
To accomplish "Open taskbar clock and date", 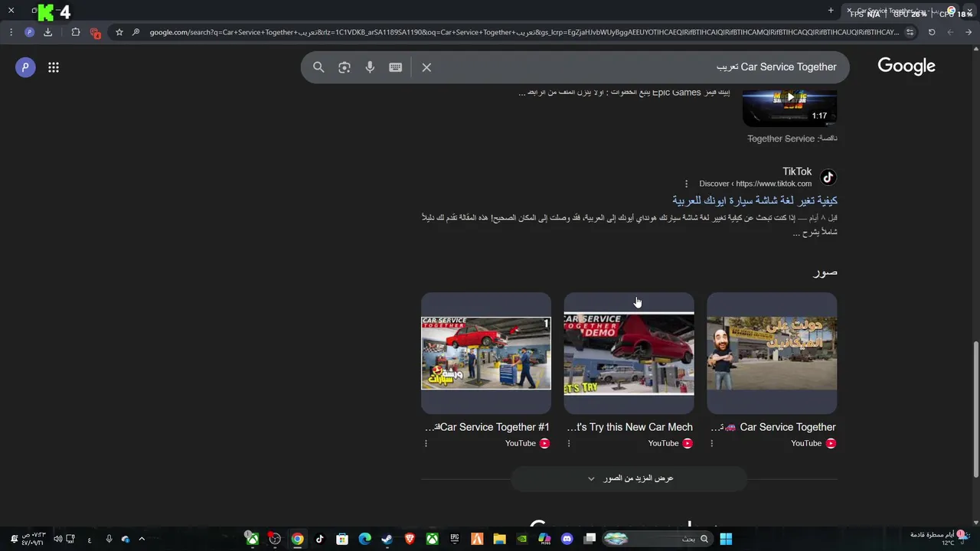I will point(33,539).
